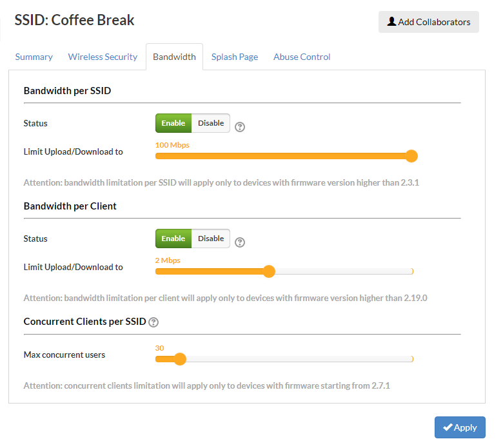Click the 'Max concurrent users' label

[x=64, y=355]
